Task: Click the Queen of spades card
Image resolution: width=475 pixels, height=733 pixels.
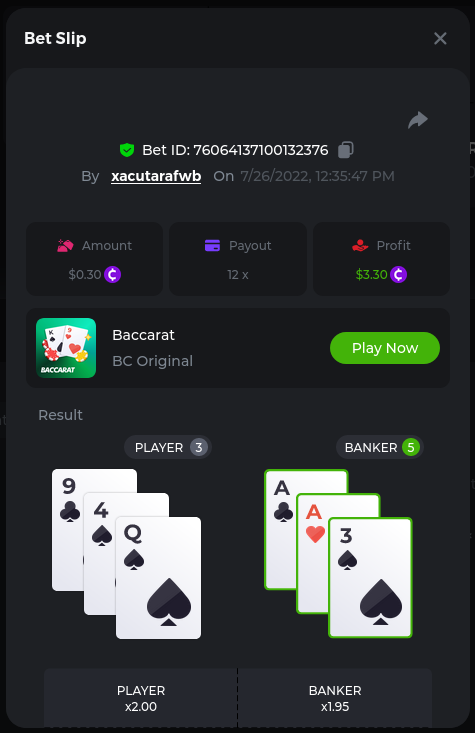Action: point(158,578)
